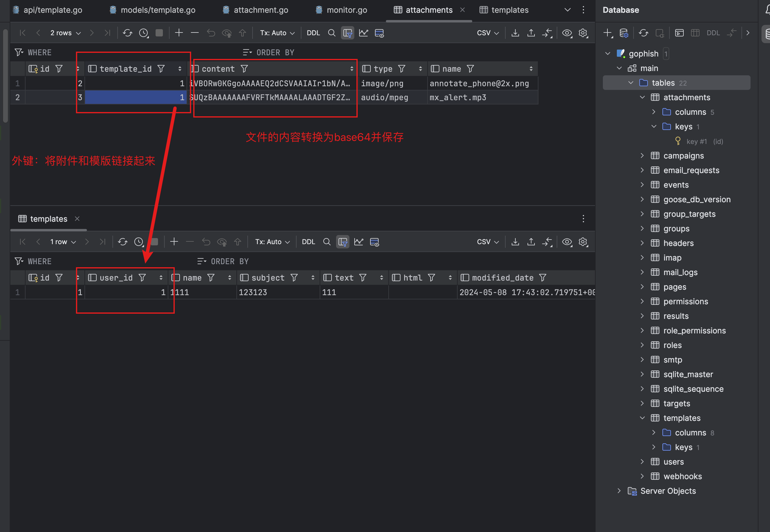The height and width of the screenshot is (532, 770).
Task: Switch to api/template.go tab
Action: [48, 10]
